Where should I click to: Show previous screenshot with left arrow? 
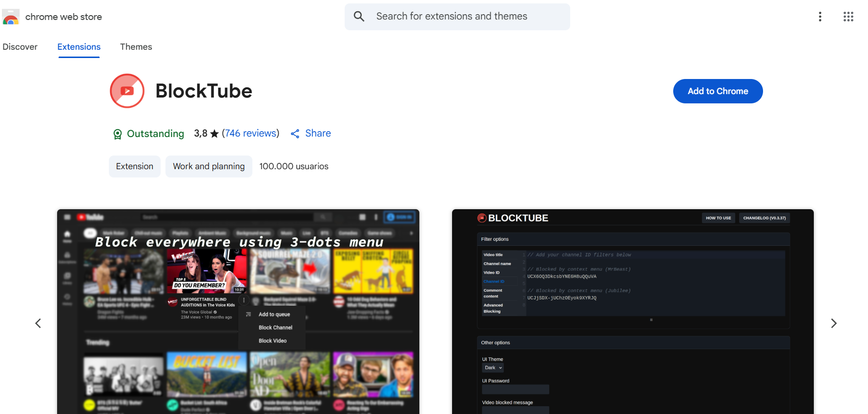click(38, 323)
